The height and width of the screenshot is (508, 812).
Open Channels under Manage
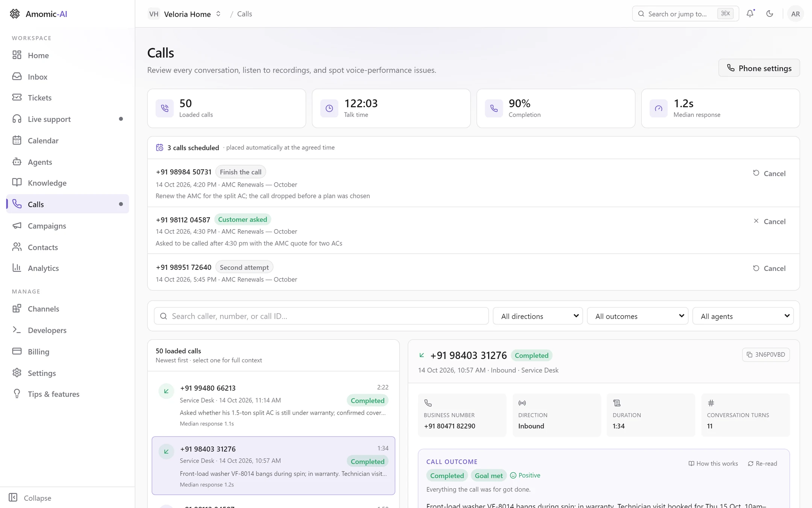tap(68, 309)
